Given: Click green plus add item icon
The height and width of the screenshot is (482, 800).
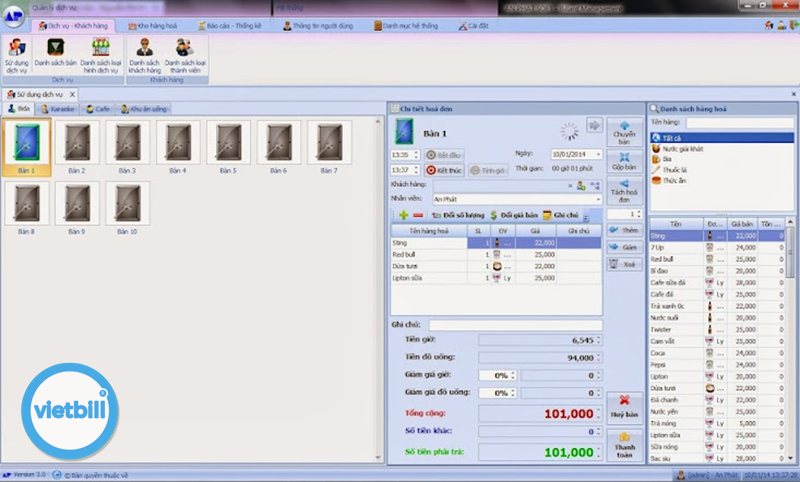Looking at the screenshot, I should (x=403, y=215).
